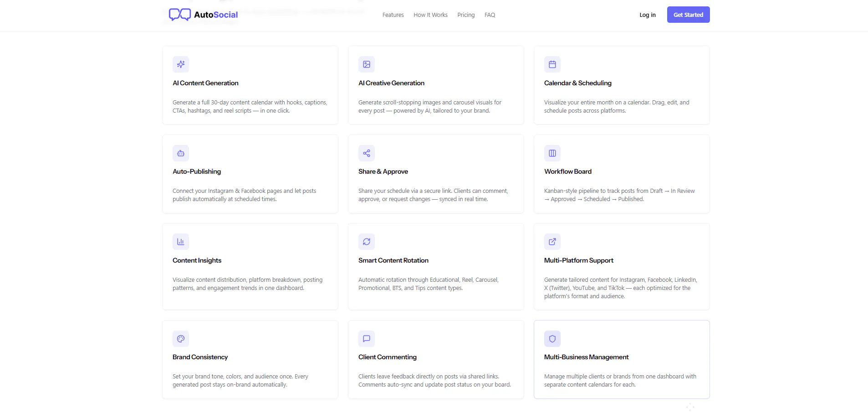Click the 'Visualize content distribution' description

247,284
